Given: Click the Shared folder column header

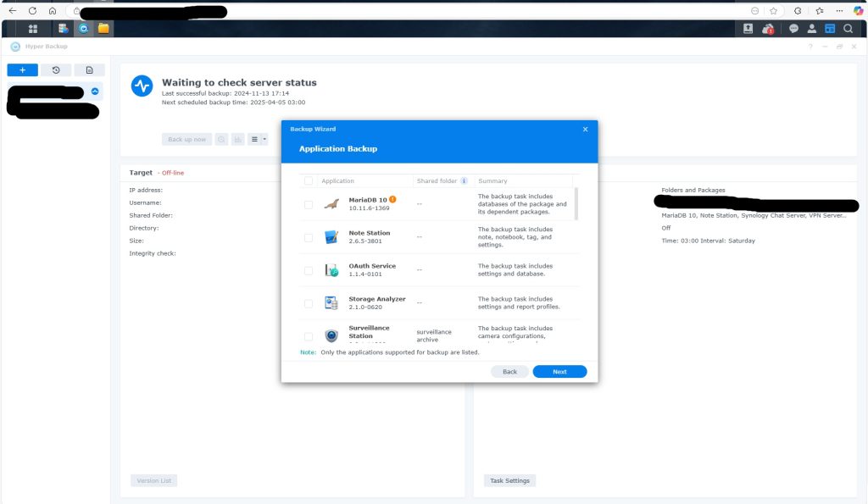Looking at the screenshot, I should pyautogui.click(x=437, y=181).
